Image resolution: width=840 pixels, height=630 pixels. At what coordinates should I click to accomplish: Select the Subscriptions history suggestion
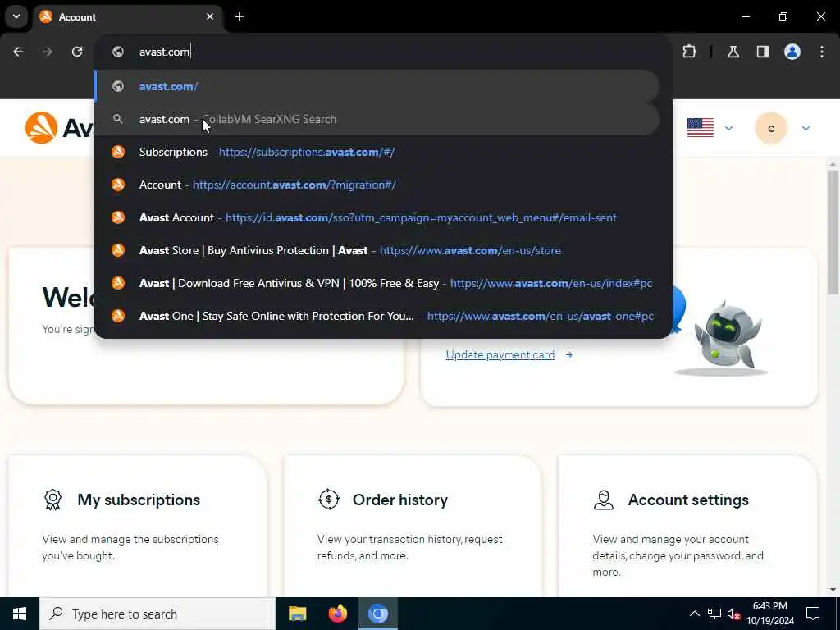click(x=377, y=152)
